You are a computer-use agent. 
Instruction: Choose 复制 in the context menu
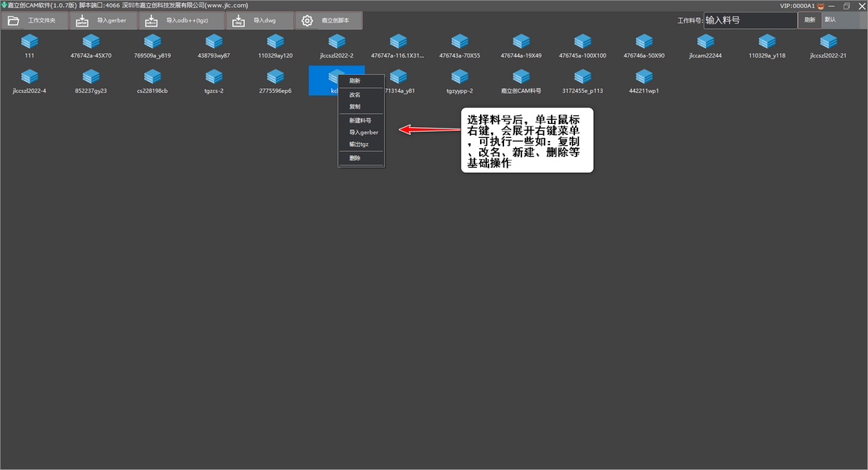click(x=361, y=106)
